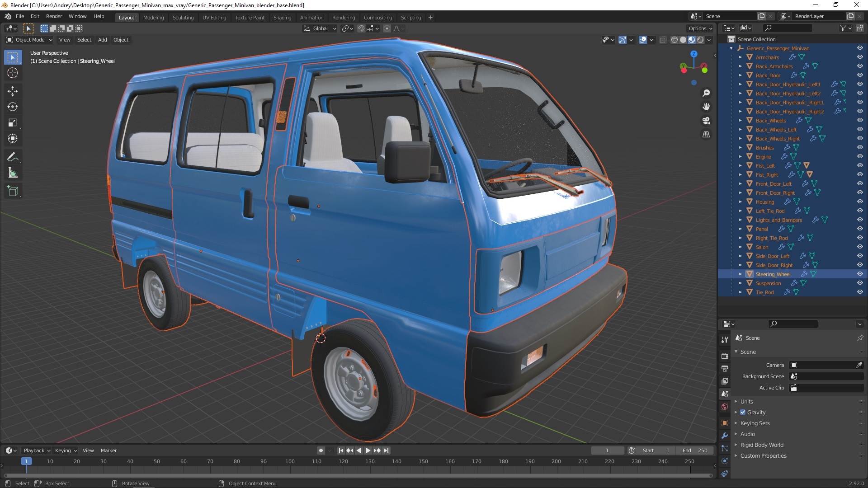Select the Add Cube tool
Screen dimensions: 868x488
13,191
